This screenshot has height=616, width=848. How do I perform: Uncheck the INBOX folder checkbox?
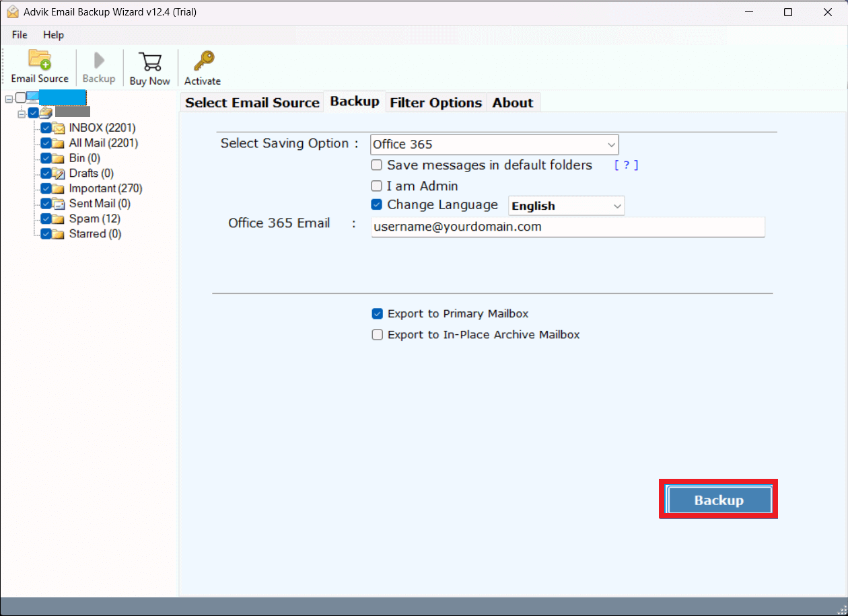[x=46, y=128]
